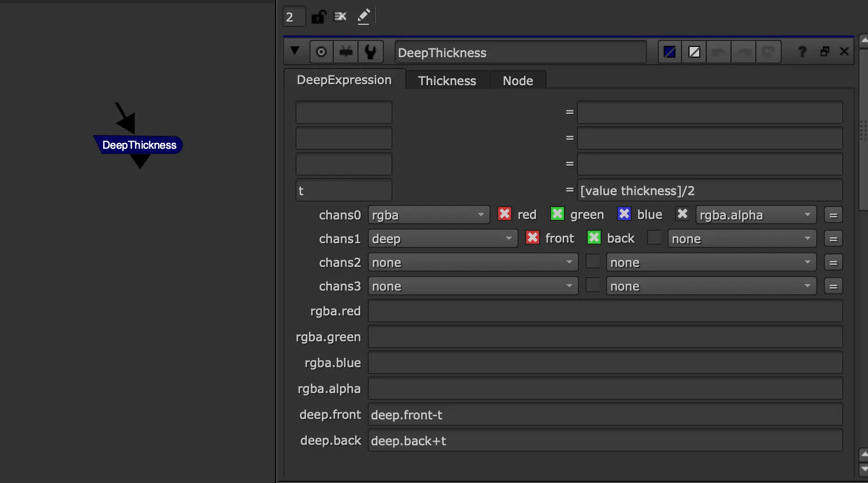Toggle the extra channel checkbox on chans1 row
868x483 pixels.
(x=655, y=238)
